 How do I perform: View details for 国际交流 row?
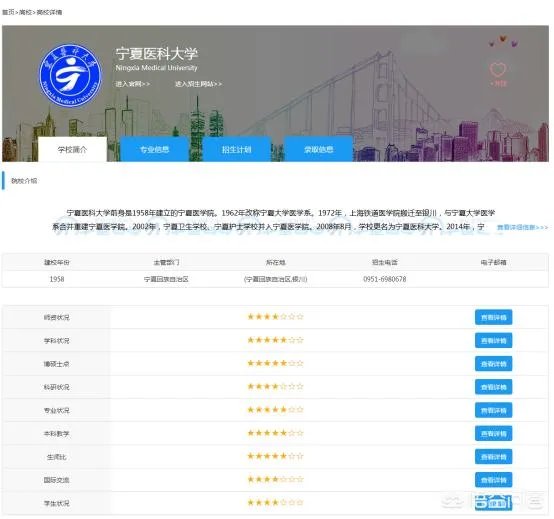(494, 480)
